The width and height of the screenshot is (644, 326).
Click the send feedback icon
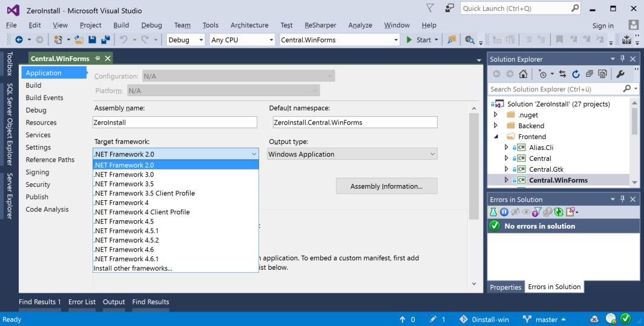point(450,8)
